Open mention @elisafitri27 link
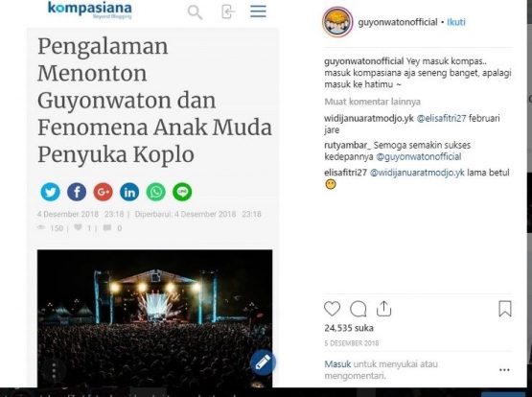Viewport: 532px width, 397px height. (441, 118)
